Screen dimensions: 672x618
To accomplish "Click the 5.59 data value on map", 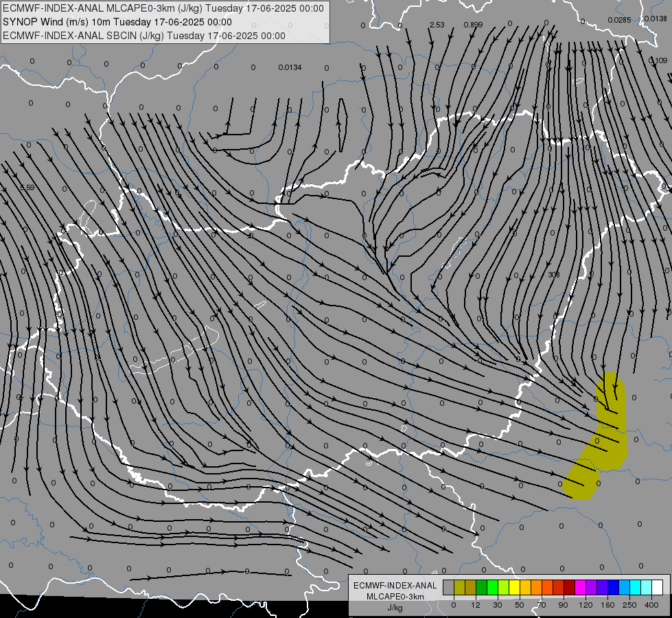I will click(27, 187).
